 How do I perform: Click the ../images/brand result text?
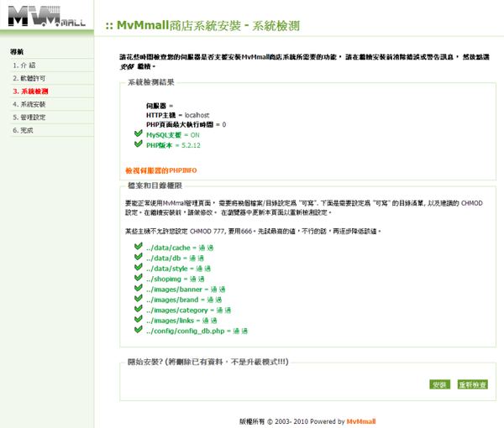pos(184,300)
